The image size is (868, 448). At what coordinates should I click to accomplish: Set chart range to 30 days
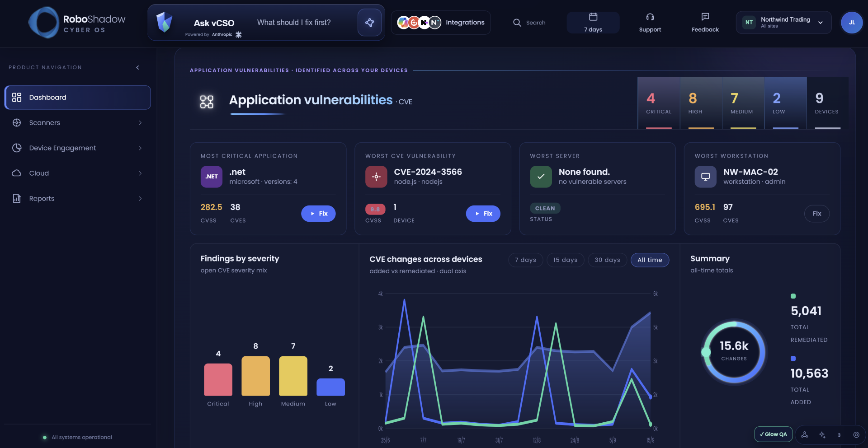click(608, 260)
